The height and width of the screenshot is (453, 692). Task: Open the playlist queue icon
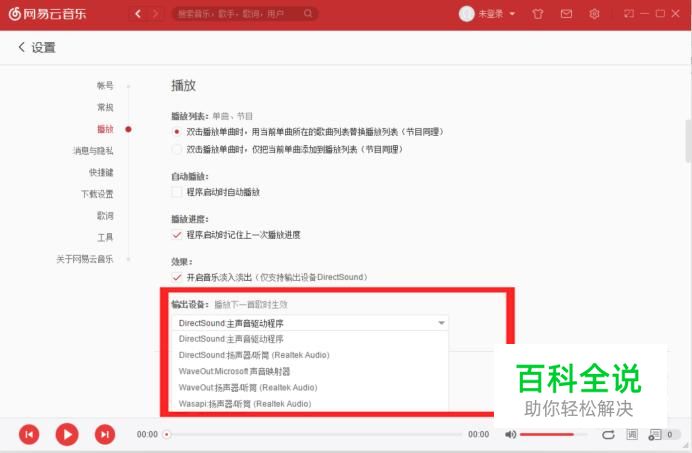click(x=655, y=434)
